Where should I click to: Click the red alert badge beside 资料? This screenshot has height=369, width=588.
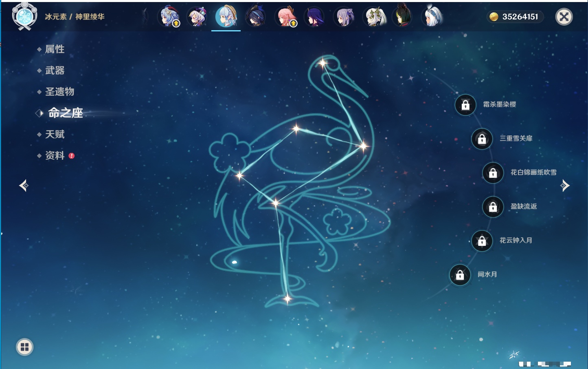click(72, 156)
